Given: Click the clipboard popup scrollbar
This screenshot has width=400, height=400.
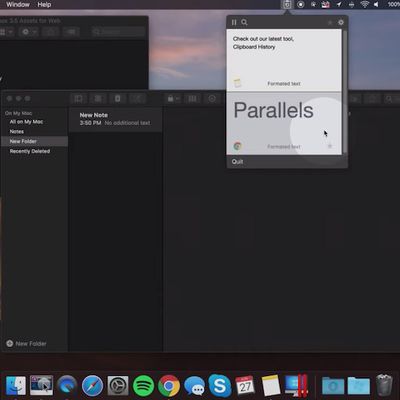Looking at the screenshot, I should point(345,92).
